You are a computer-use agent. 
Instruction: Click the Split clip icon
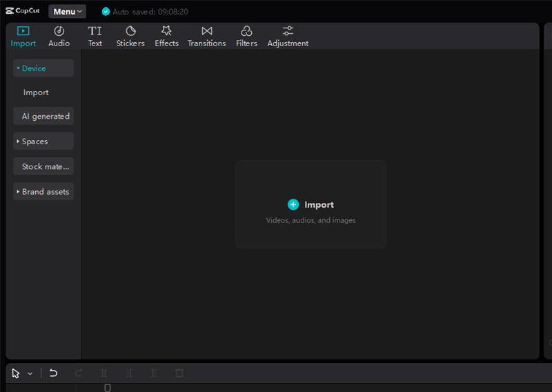pyautogui.click(x=104, y=373)
